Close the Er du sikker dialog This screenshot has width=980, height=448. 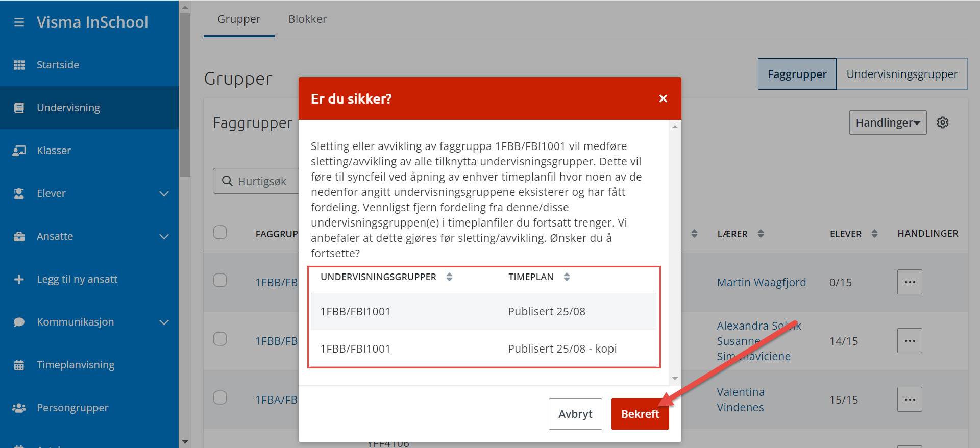(x=663, y=98)
